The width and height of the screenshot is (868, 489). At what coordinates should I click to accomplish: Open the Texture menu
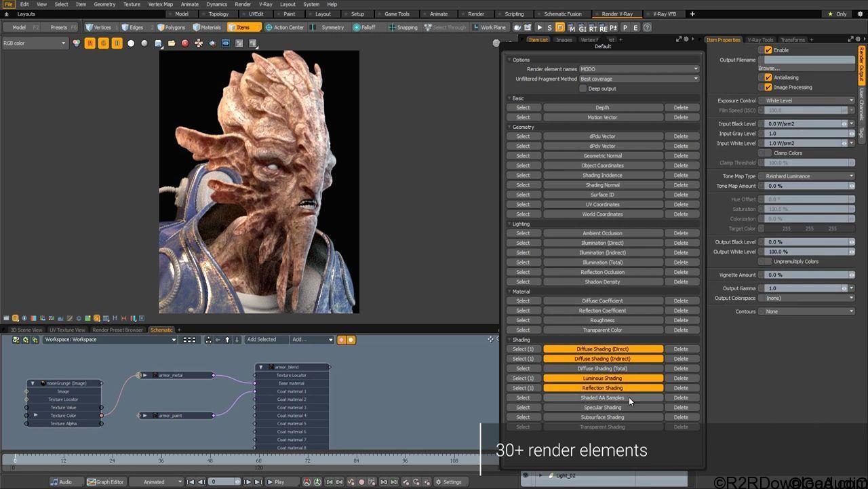coord(132,4)
